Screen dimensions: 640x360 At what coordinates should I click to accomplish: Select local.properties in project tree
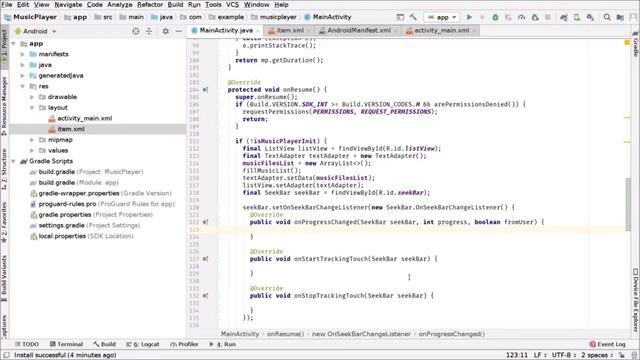82,236
